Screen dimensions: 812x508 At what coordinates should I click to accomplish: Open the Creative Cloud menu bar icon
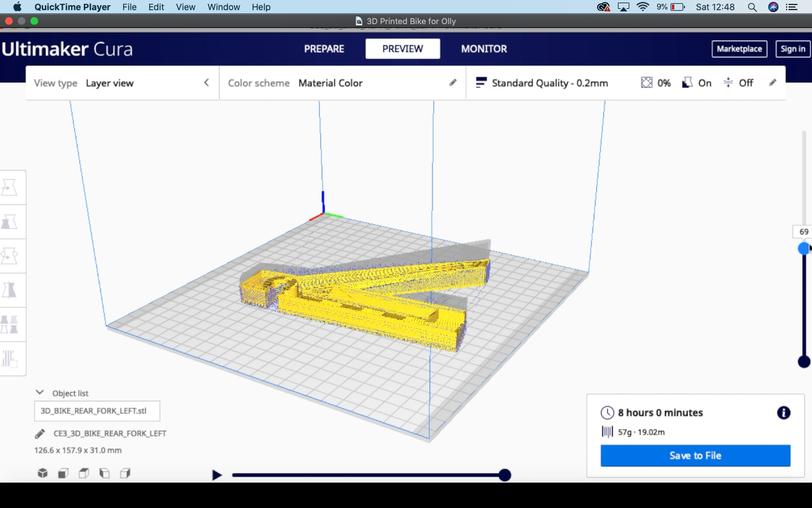[604, 7]
